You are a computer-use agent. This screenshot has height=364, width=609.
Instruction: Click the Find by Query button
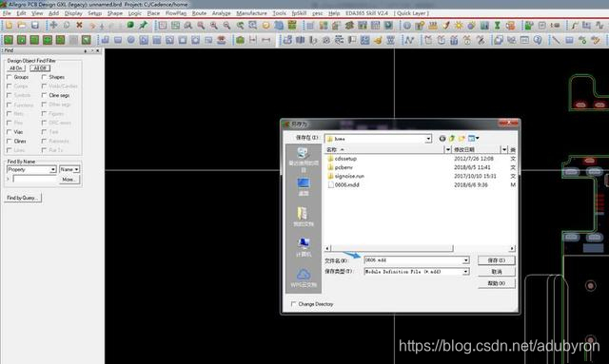click(23, 198)
